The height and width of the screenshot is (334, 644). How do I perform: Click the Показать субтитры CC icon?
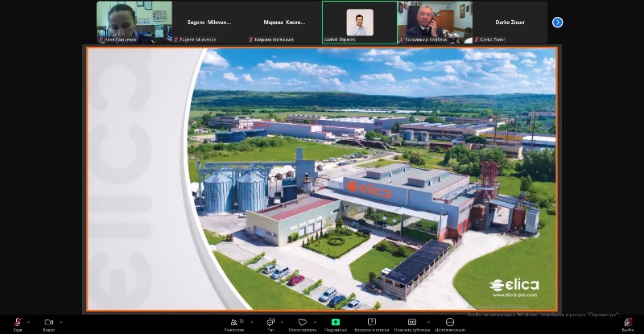412,322
